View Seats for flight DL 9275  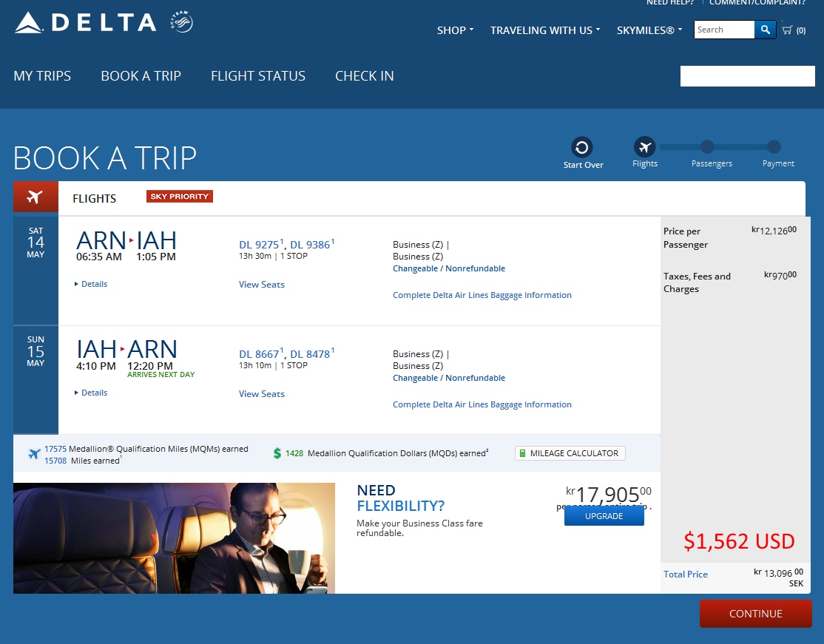tap(261, 285)
